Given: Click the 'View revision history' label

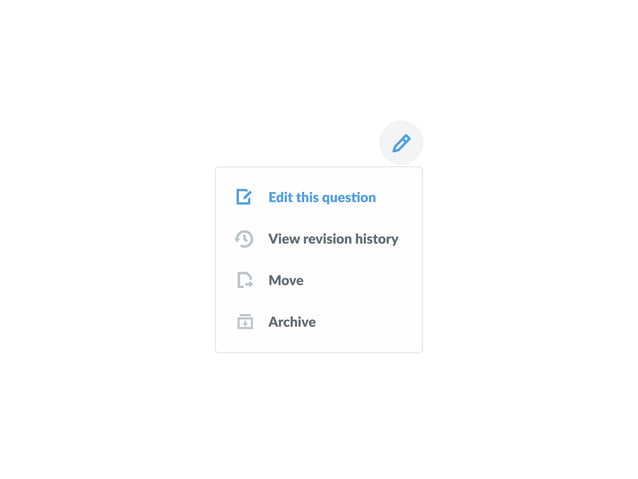Looking at the screenshot, I should pos(333,239).
